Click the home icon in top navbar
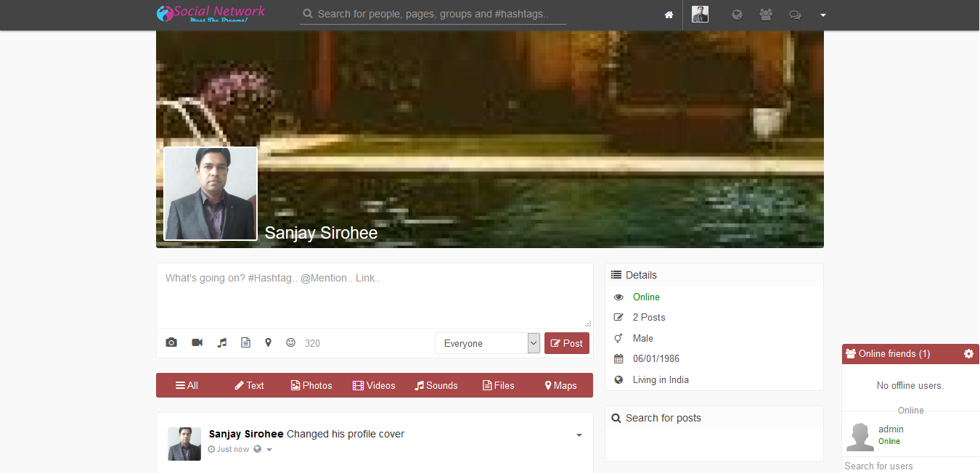The width and height of the screenshot is (980, 473). 669,15
